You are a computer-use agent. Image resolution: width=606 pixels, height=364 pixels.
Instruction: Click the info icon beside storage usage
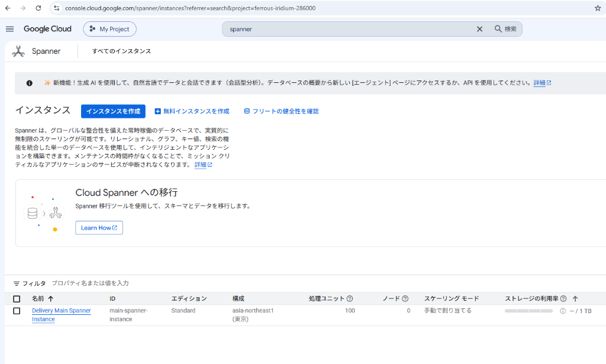(563, 311)
